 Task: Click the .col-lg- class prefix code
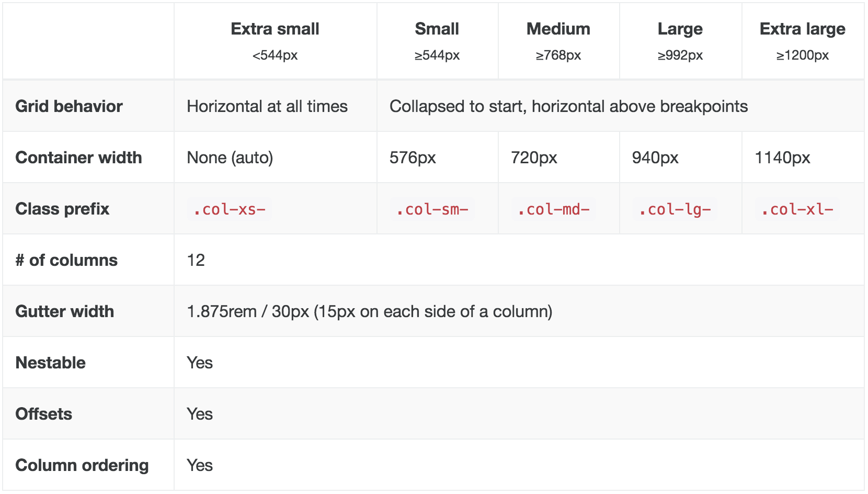pos(675,209)
